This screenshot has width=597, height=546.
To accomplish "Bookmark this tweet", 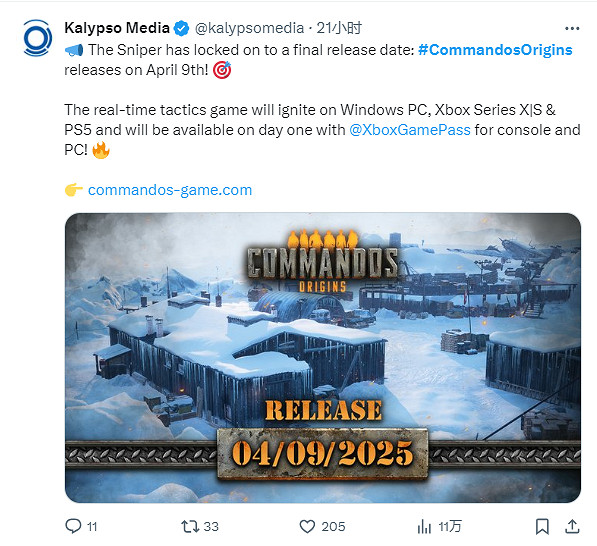I will point(542,527).
